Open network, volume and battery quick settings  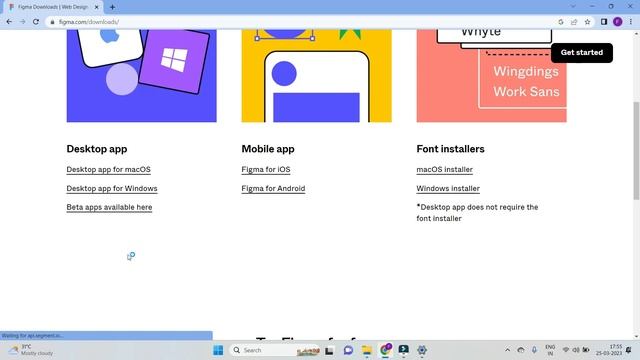(576, 350)
